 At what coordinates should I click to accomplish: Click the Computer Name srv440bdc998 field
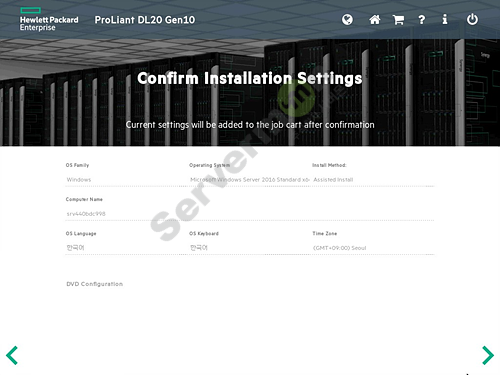click(x=250, y=214)
